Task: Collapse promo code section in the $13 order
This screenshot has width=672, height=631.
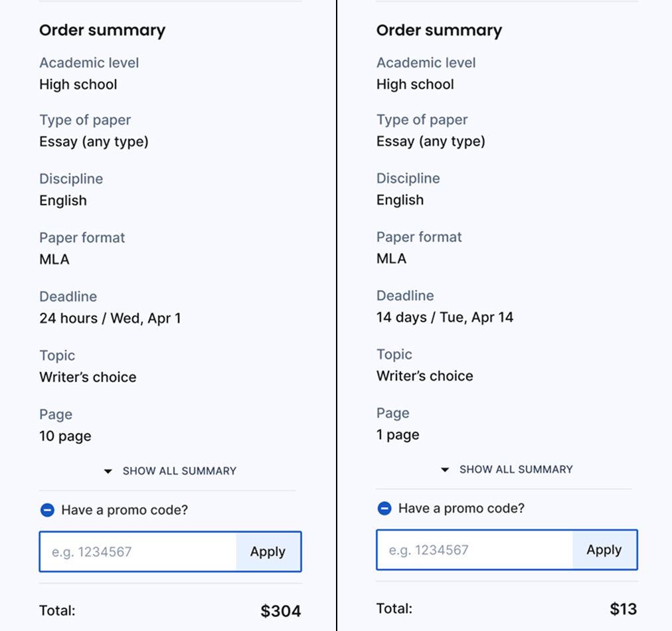Action: click(384, 508)
